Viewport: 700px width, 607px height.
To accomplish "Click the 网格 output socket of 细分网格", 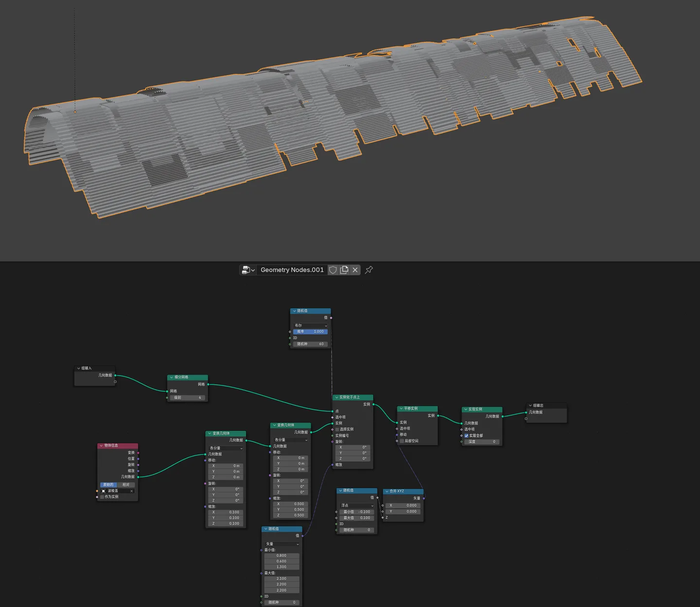I will pyautogui.click(x=208, y=384).
